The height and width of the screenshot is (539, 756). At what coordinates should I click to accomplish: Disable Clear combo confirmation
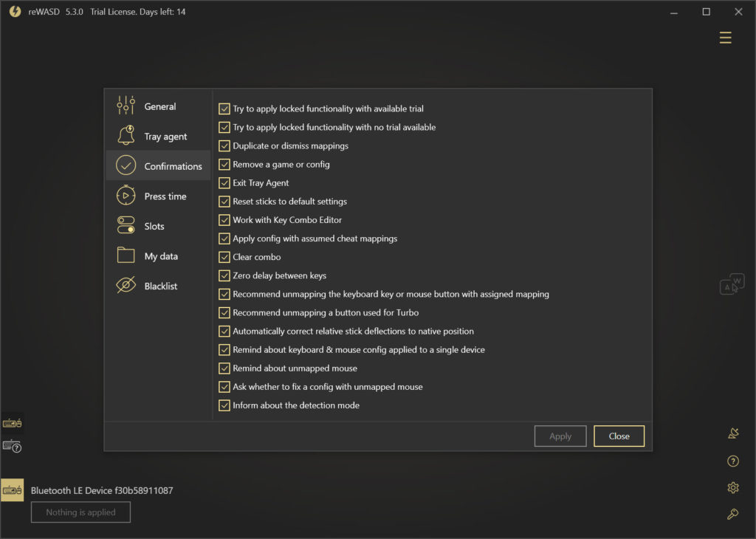(x=224, y=257)
